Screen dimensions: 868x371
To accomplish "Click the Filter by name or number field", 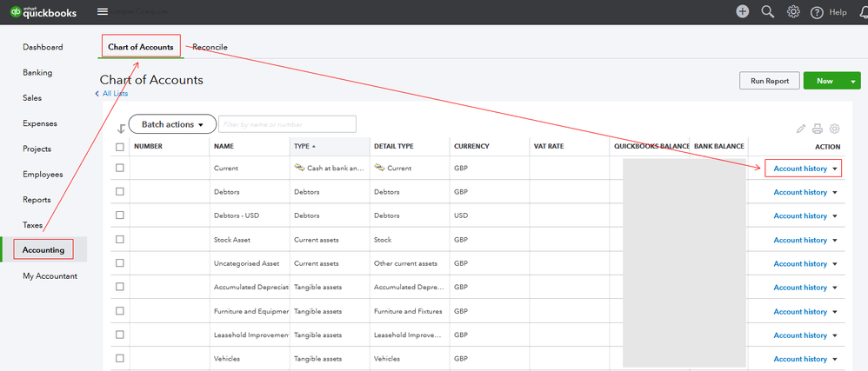I will click(x=287, y=124).
